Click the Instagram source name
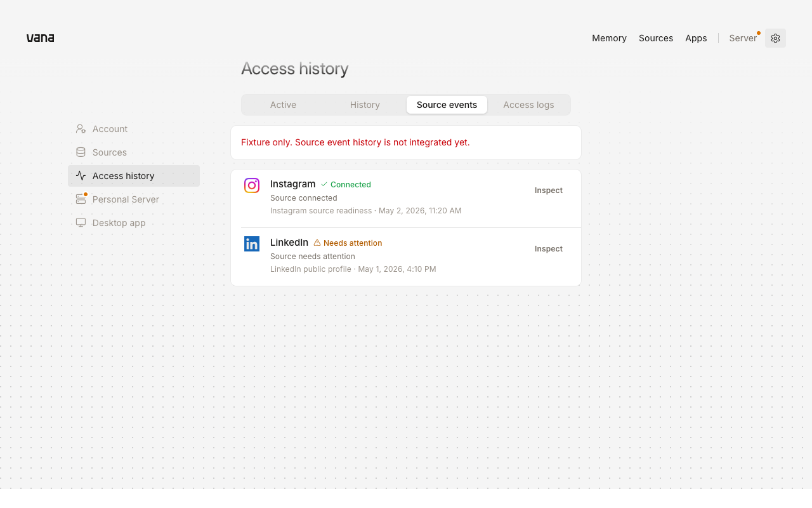 292,184
